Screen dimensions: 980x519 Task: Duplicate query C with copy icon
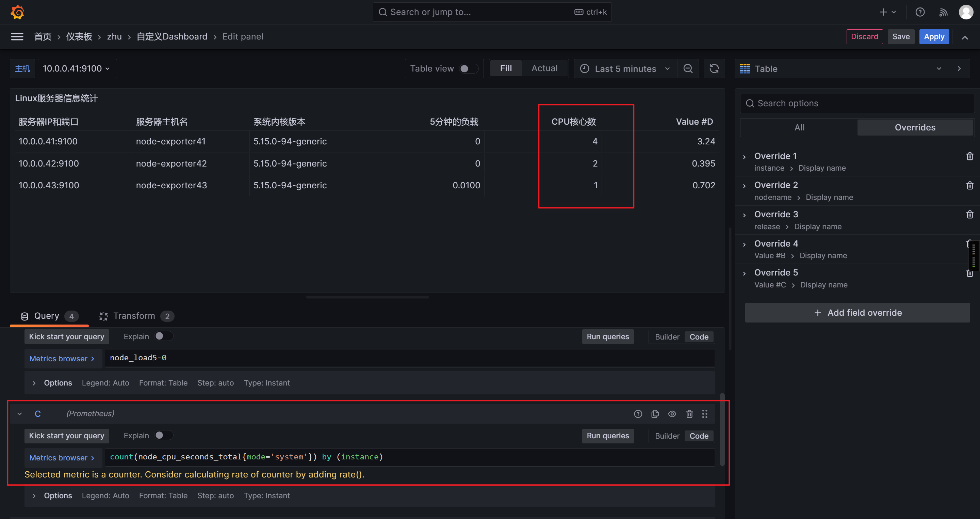[x=655, y=414]
